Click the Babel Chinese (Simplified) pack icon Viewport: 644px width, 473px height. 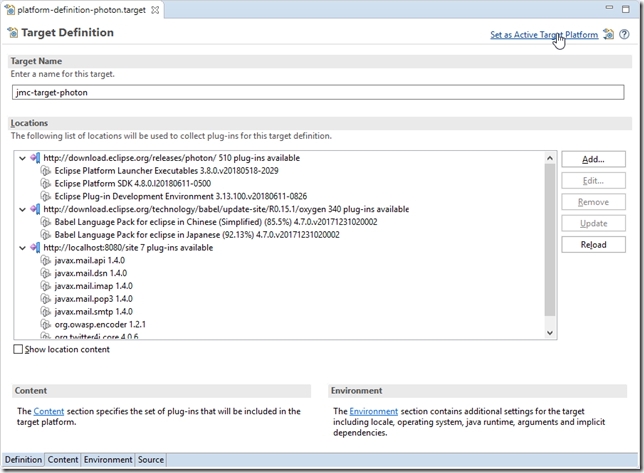click(x=46, y=222)
